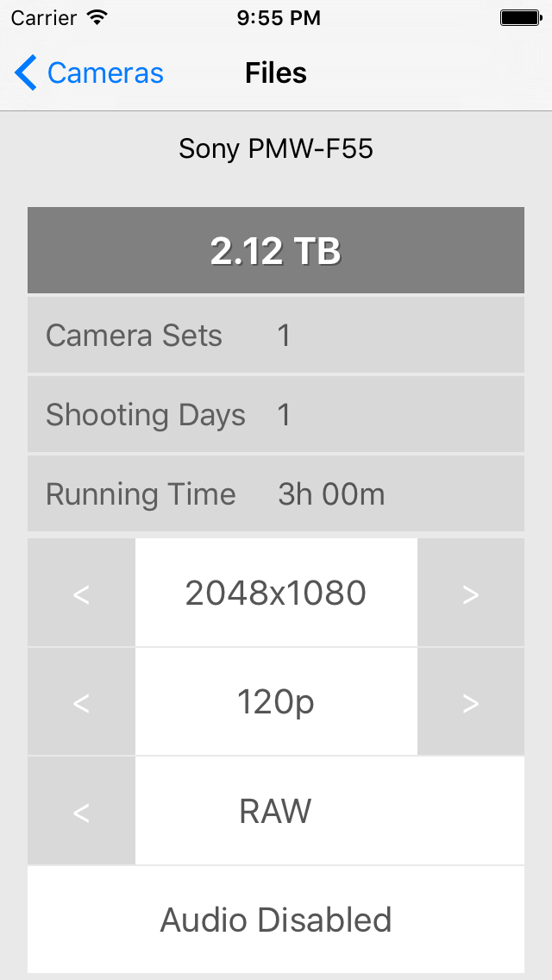Select the 2048x1080 resolution field

click(276, 593)
